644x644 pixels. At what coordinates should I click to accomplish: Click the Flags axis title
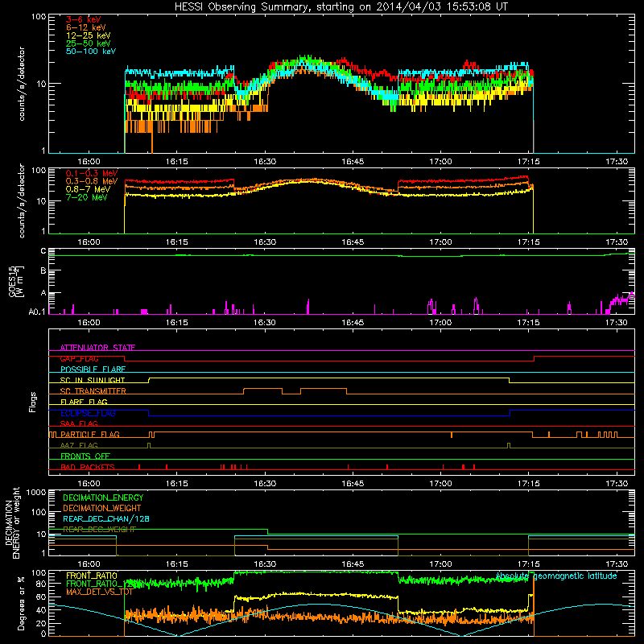point(33,402)
